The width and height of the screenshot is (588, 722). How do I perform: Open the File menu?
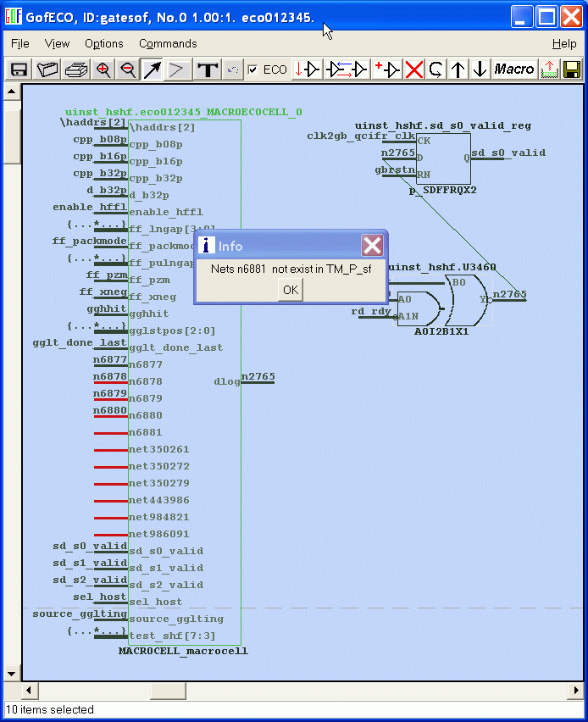19,43
